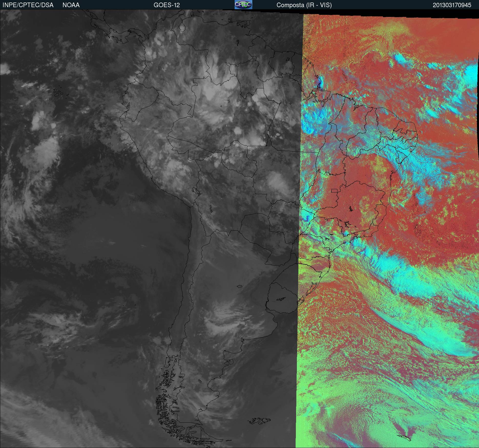Screen dimensions: 479x448
Task: Click the GOES-12 satellite label
Action: pyautogui.click(x=166, y=5)
